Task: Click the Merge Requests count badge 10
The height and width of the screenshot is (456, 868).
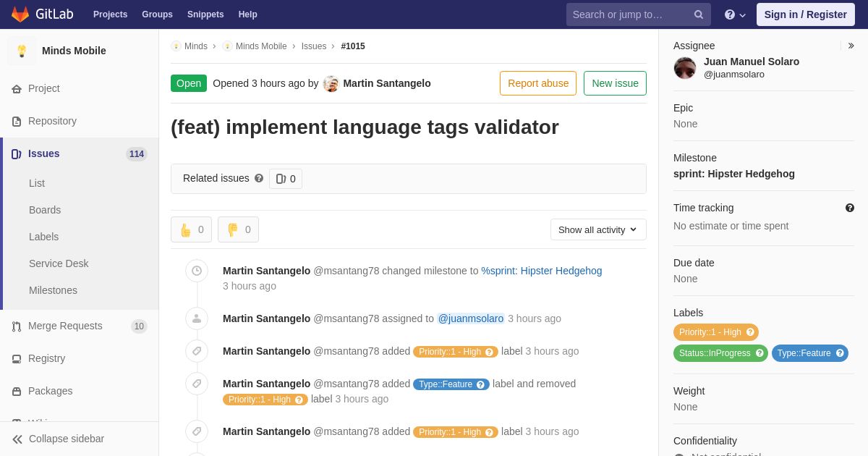Action: coord(139,326)
